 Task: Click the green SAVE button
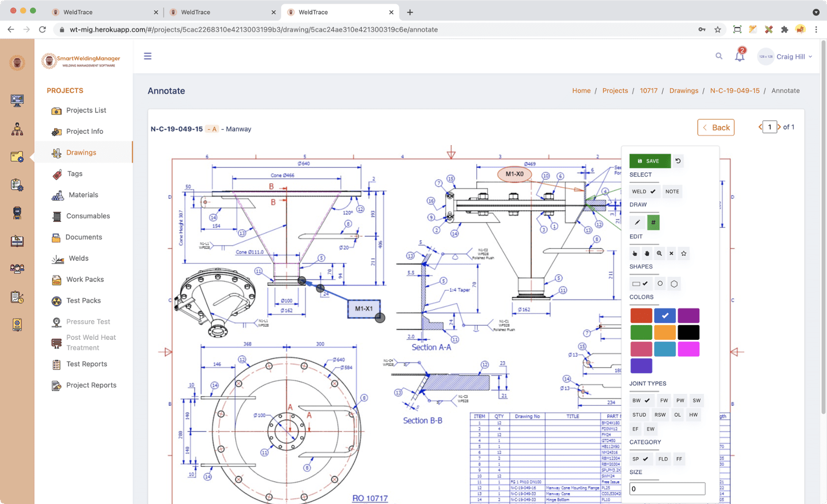pos(649,161)
